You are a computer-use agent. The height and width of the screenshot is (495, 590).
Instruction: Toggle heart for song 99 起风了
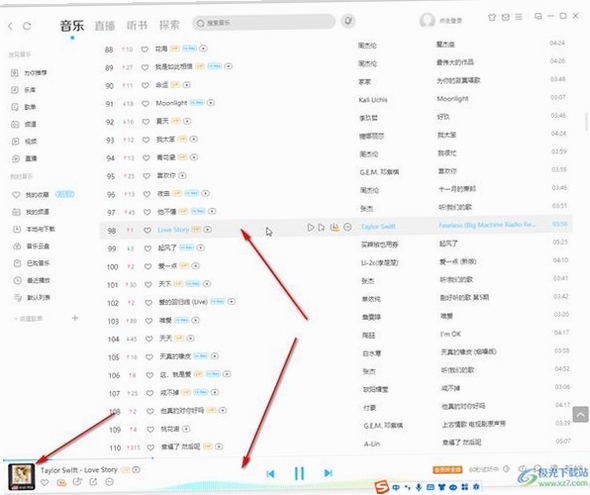click(148, 248)
